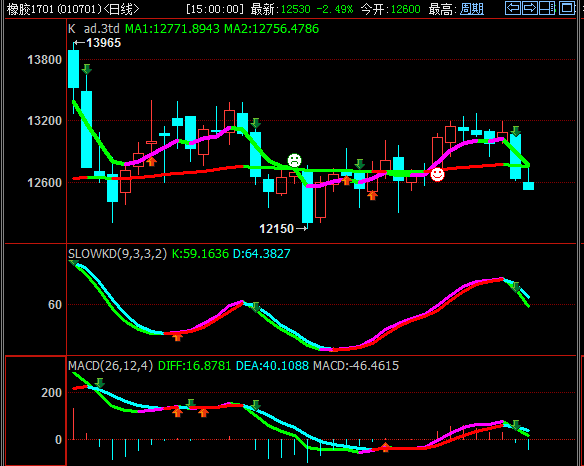Screen dimensions: 584x466
Task: Toggle the split-panel layout icon
Action: click(546, 8)
